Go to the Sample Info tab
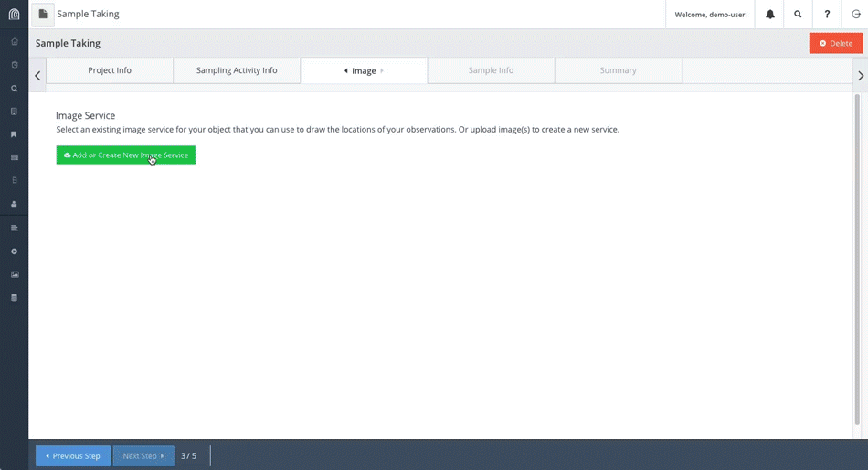 click(491, 70)
